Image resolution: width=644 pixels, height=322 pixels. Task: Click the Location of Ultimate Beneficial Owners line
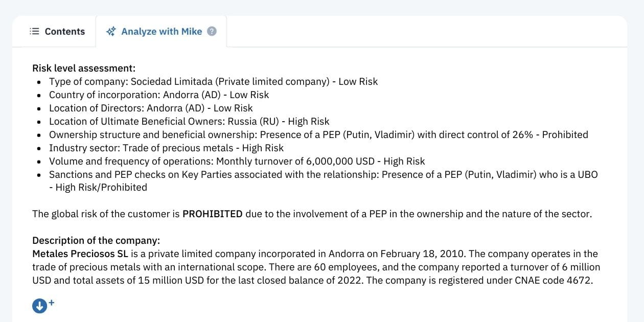tap(189, 121)
